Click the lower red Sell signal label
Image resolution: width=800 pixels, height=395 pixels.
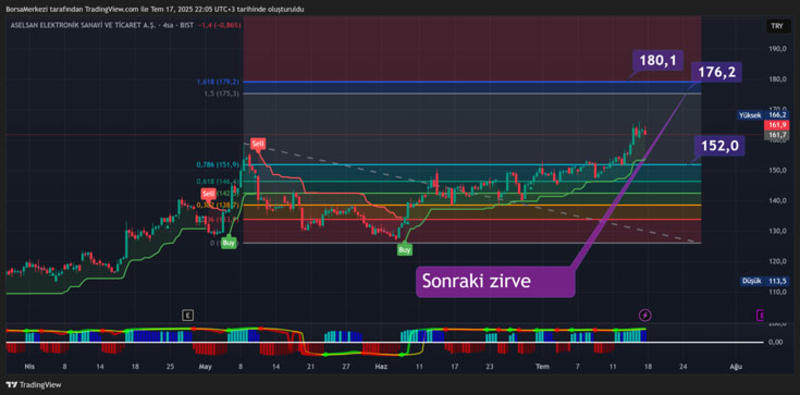[208, 193]
